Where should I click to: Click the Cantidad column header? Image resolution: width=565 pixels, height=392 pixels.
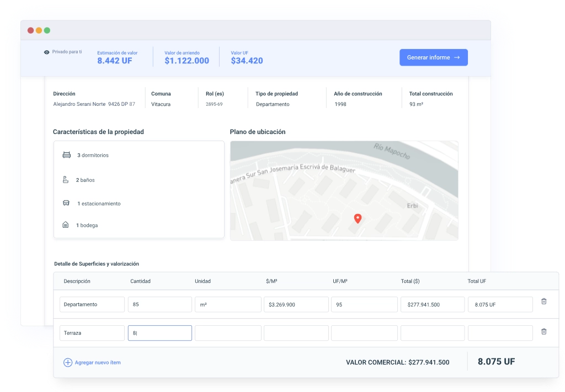pyautogui.click(x=140, y=281)
